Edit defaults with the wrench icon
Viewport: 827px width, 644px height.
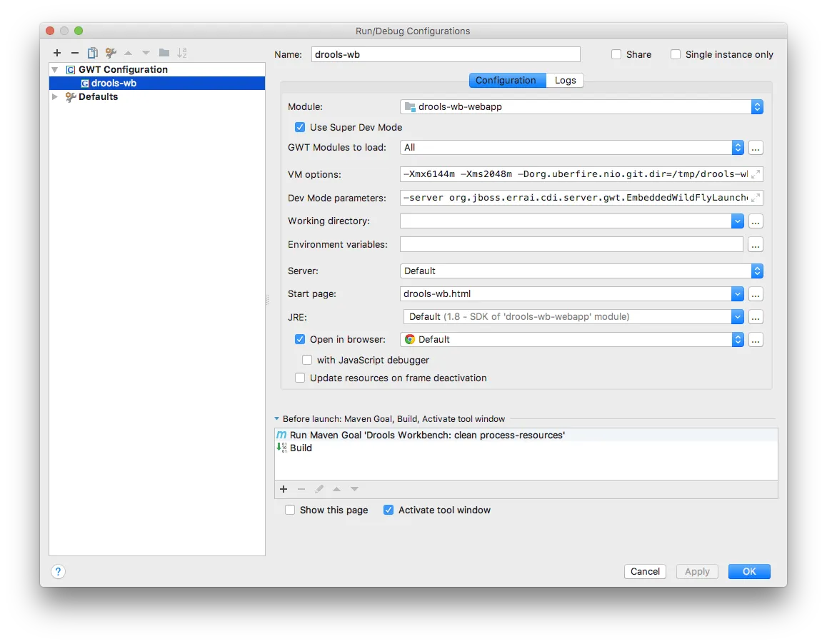[111, 53]
